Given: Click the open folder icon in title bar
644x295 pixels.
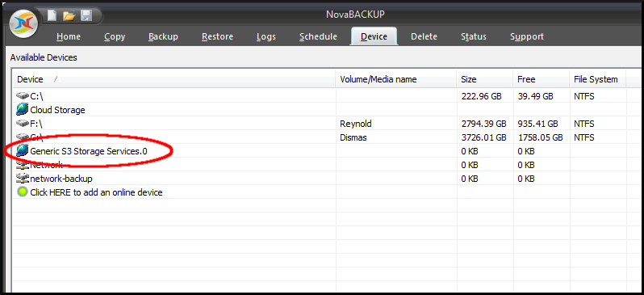Looking at the screenshot, I should point(69,16).
